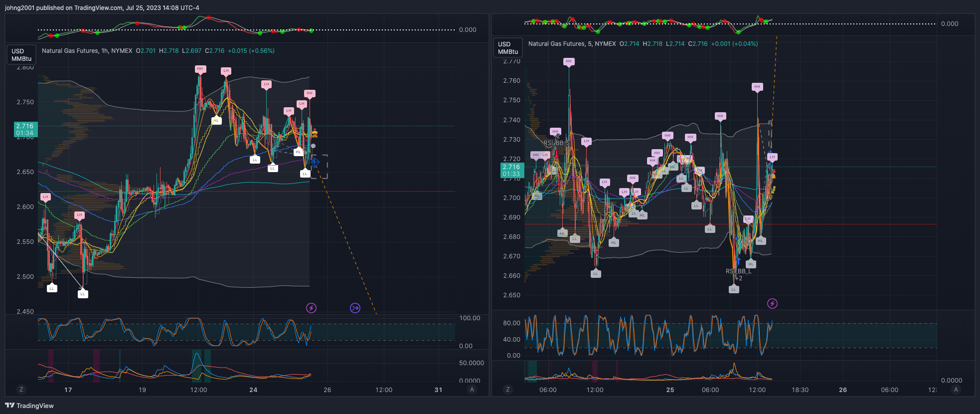Click the 2.760 price axis label in right chart
The image size is (980, 414).
pos(511,81)
